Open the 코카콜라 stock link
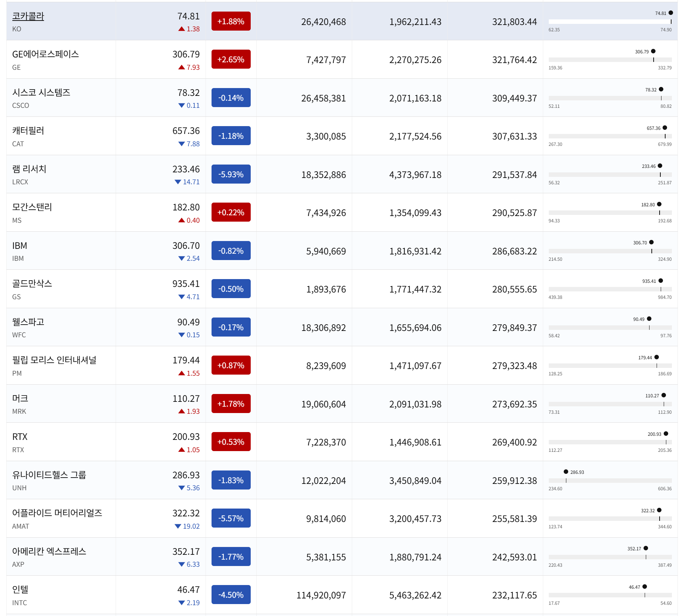 point(28,16)
